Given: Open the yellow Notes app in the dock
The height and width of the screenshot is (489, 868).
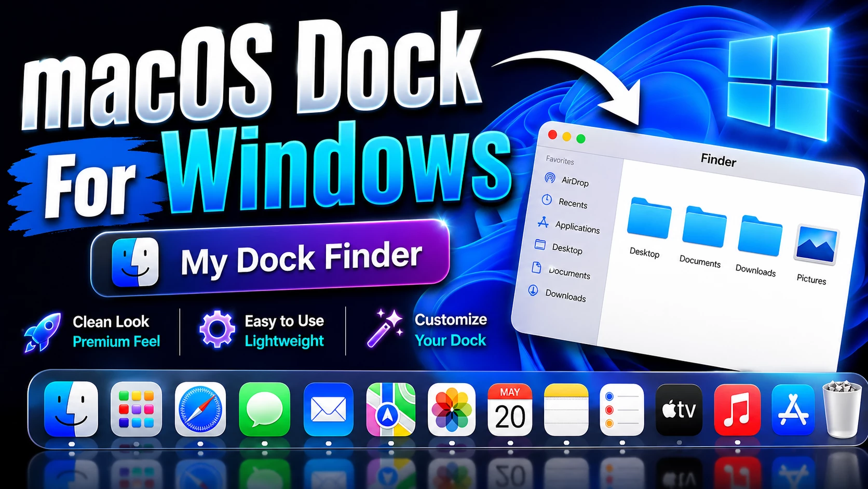Looking at the screenshot, I should point(566,409).
